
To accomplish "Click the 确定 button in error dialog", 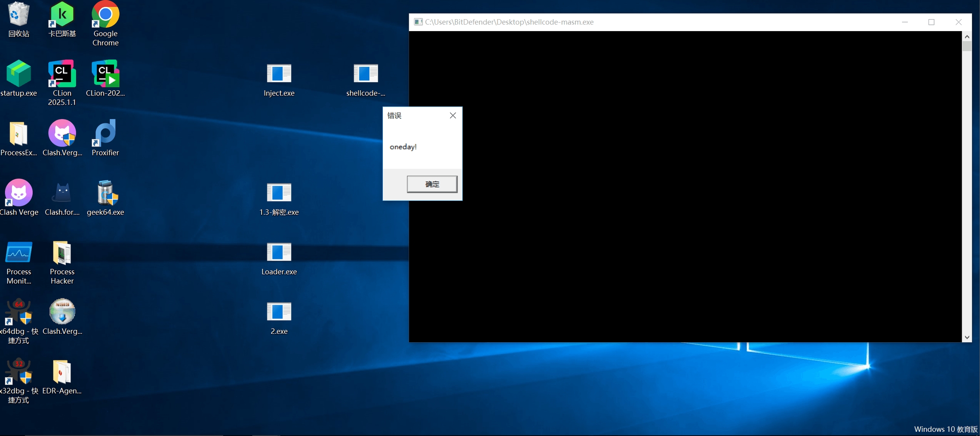I will (x=432, y=184).
